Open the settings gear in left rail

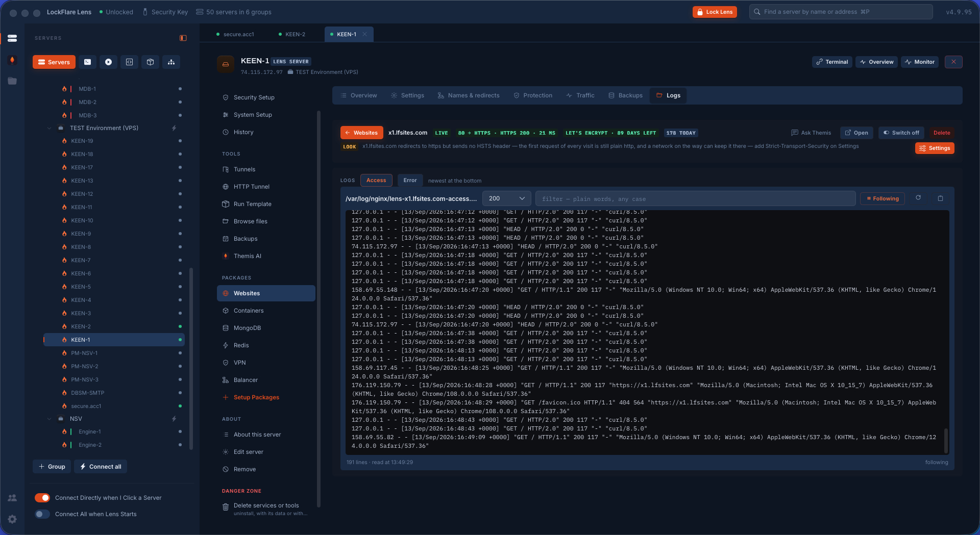coord(12,519)
